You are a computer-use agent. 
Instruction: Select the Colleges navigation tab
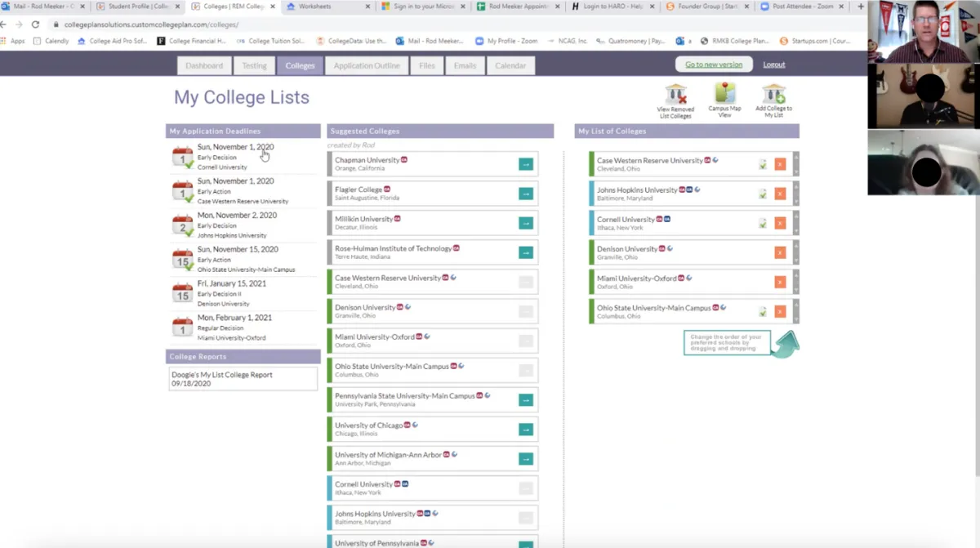click(x=301, y=65)
